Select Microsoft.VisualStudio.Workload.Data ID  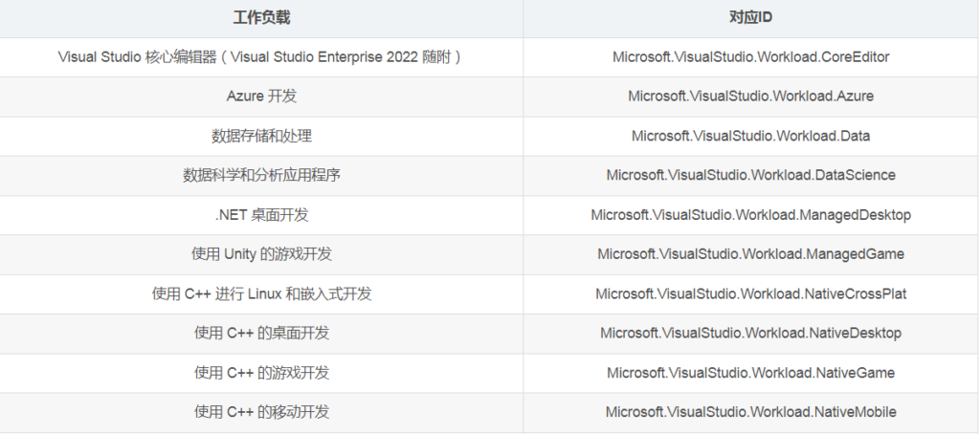click(x=750, y=136)
